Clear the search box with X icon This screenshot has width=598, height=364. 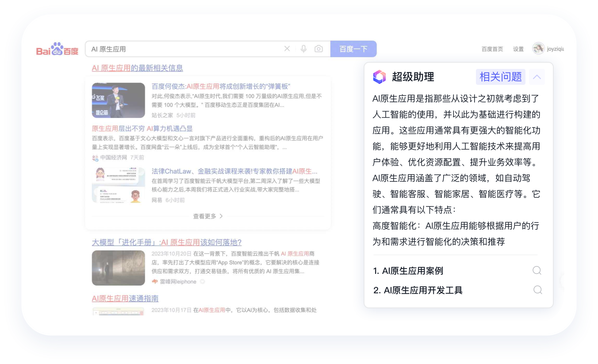[287, 49]
